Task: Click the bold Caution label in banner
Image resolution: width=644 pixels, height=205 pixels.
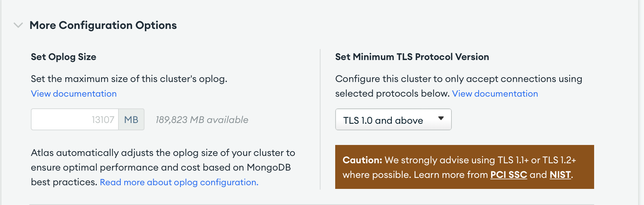Action: 362,160
